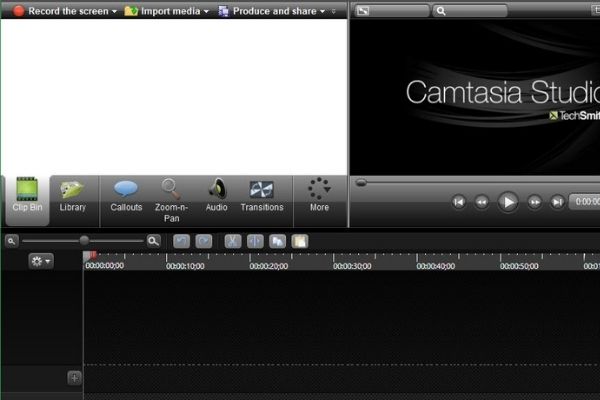Click the 00:00:30;00 mark on timeline ruler
Viewport: 600px width, 400px height.
pos(352,266)
